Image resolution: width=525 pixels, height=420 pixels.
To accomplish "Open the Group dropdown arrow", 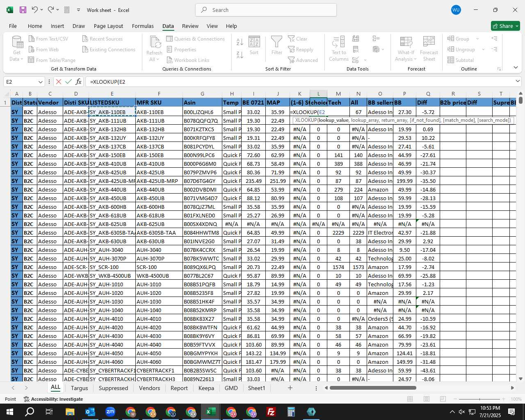I will pos(477,39).
